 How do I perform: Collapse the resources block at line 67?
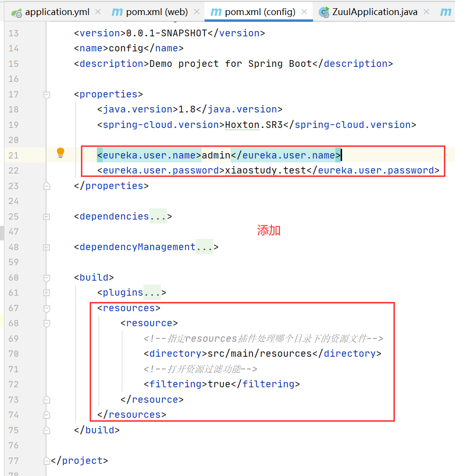coord(47,309)
